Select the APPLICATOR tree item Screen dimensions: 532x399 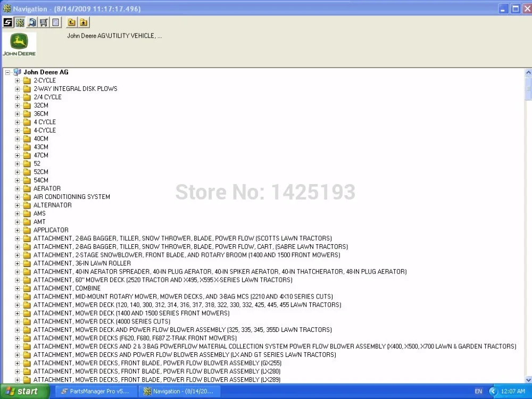[51, 230]
